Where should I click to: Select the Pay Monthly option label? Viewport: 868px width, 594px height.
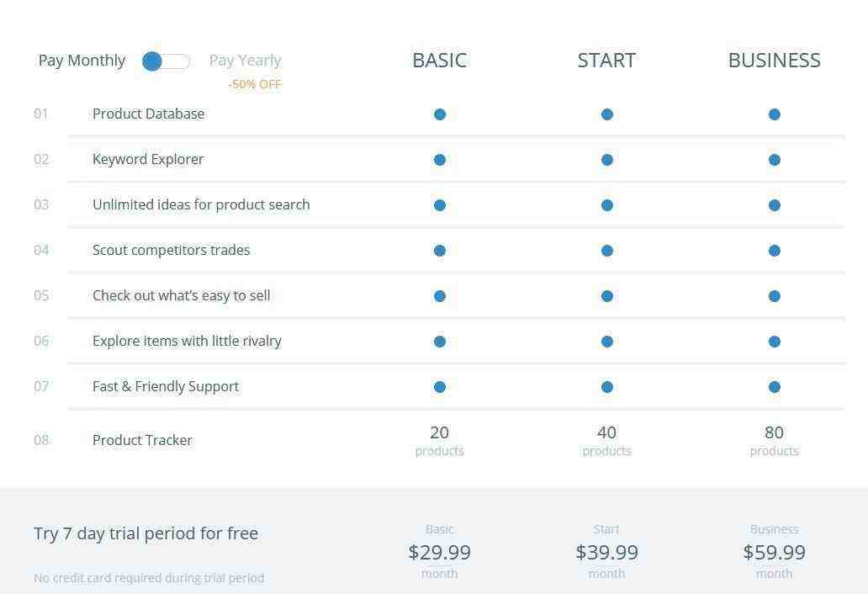coord(82,61)
